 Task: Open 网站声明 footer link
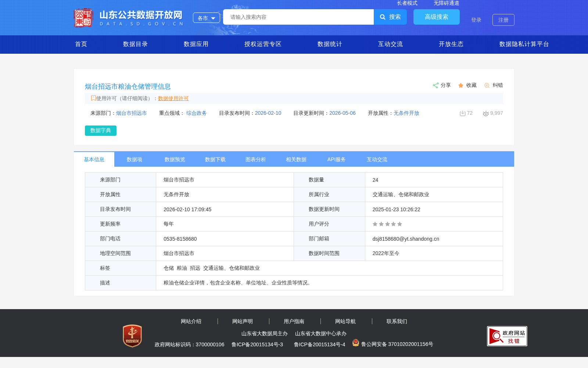pos(243,321)
